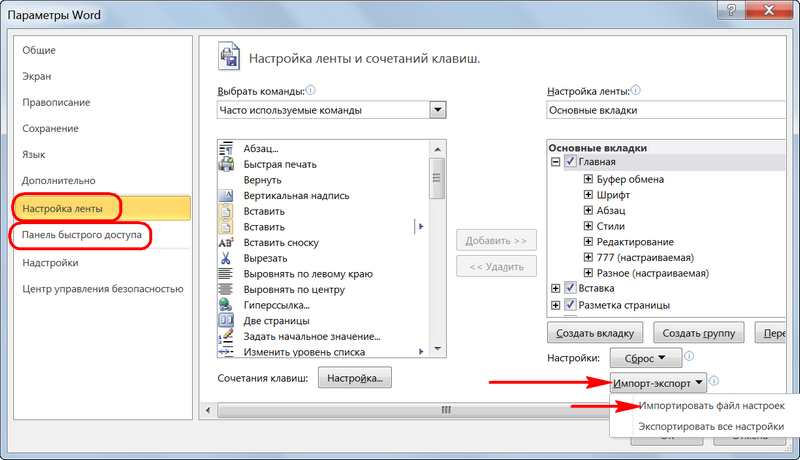The height and width of the screenshot is (460, 800).
Task: Click the scissors Cut command icon
Action: coord(226,258)
